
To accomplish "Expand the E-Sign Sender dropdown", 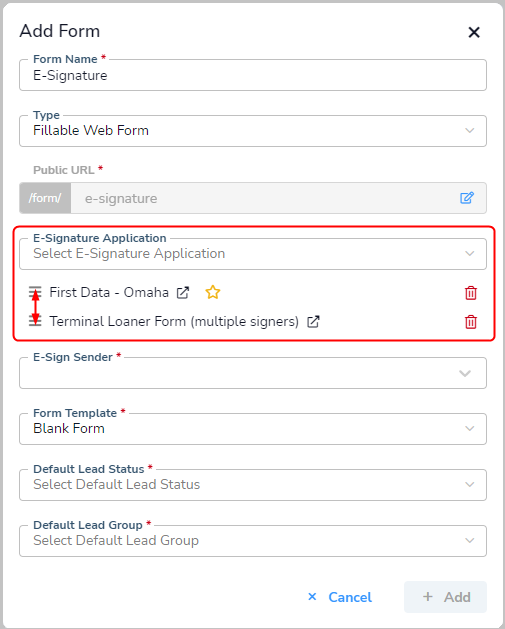I will pos(253,373).
